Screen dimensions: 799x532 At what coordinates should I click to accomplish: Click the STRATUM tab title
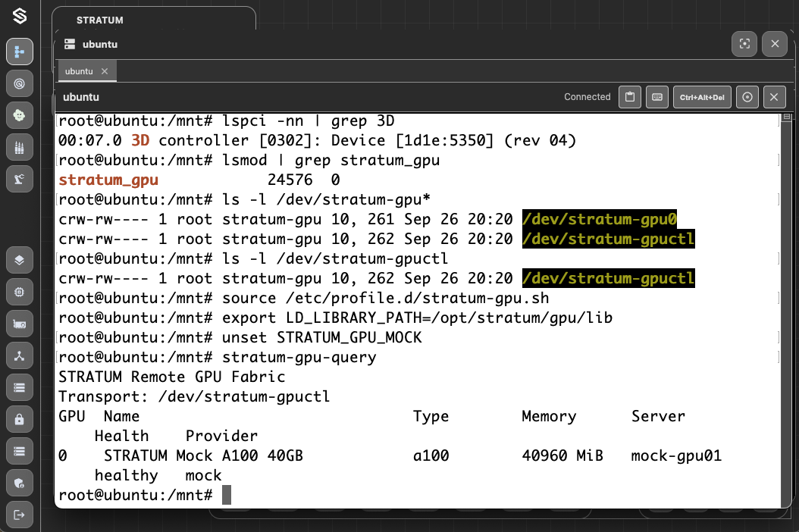point(100,20)
